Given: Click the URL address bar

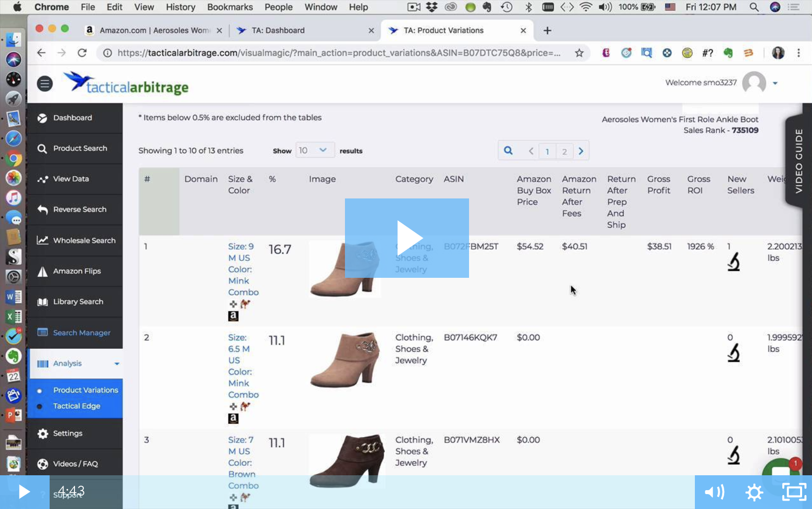Looking at the screenshot, I should [339, 53].
